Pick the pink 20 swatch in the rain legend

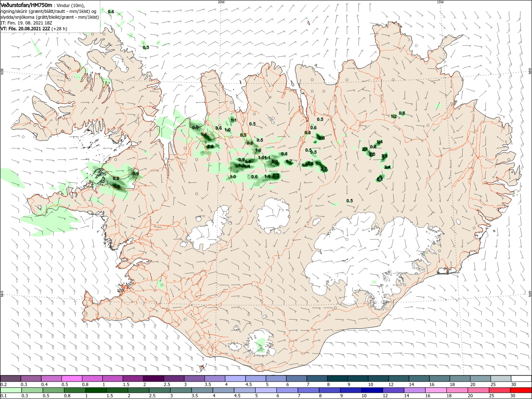pyautogui.click(x=478, y=390)
